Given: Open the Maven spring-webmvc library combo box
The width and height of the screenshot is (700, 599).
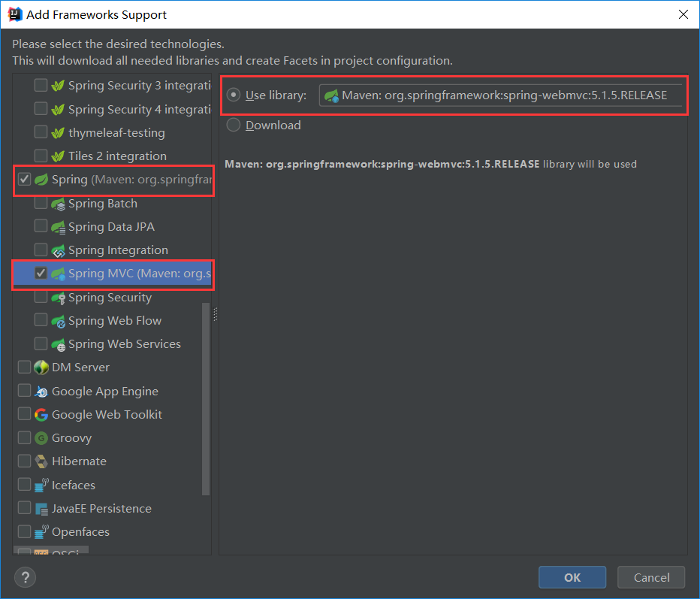Looking at the screenshot, I should [500, 95].
